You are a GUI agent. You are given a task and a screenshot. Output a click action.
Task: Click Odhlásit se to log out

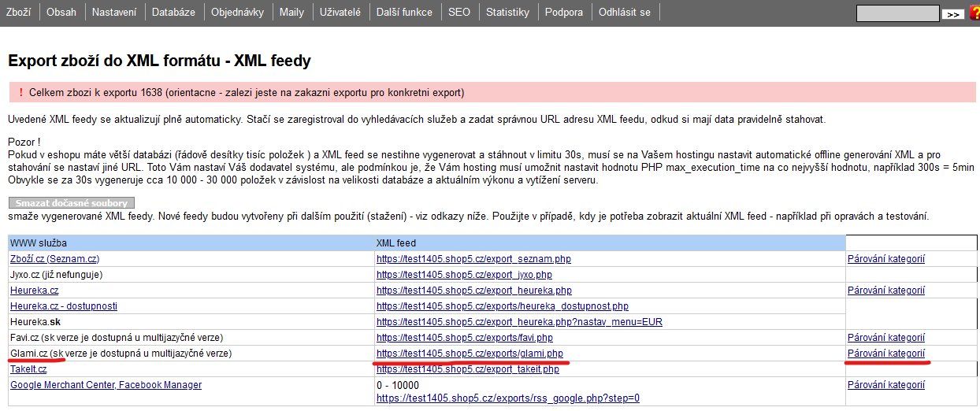[625, 13]
